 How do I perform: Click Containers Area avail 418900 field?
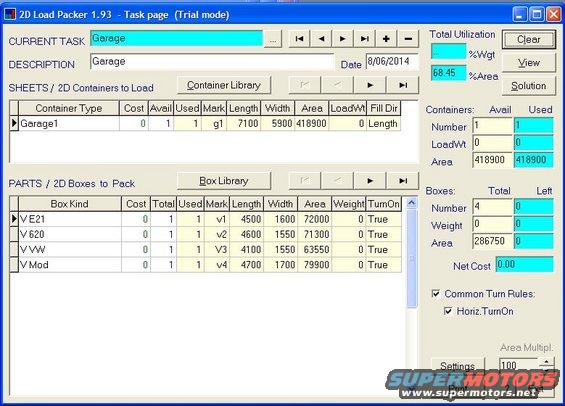pyautogui.click(x=493, y=160)
